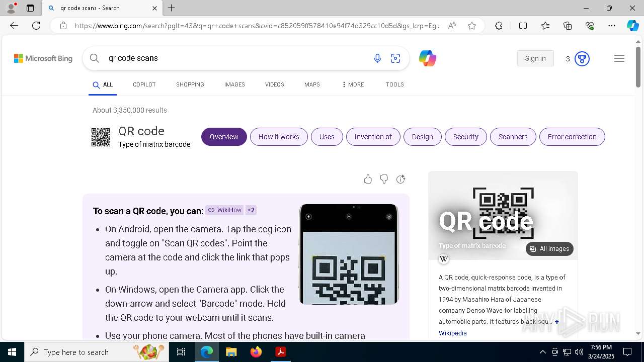This screenshot has width=644, height=362.
Task: Go to Microsoft Bing home logo
Action: click(43, 58)
